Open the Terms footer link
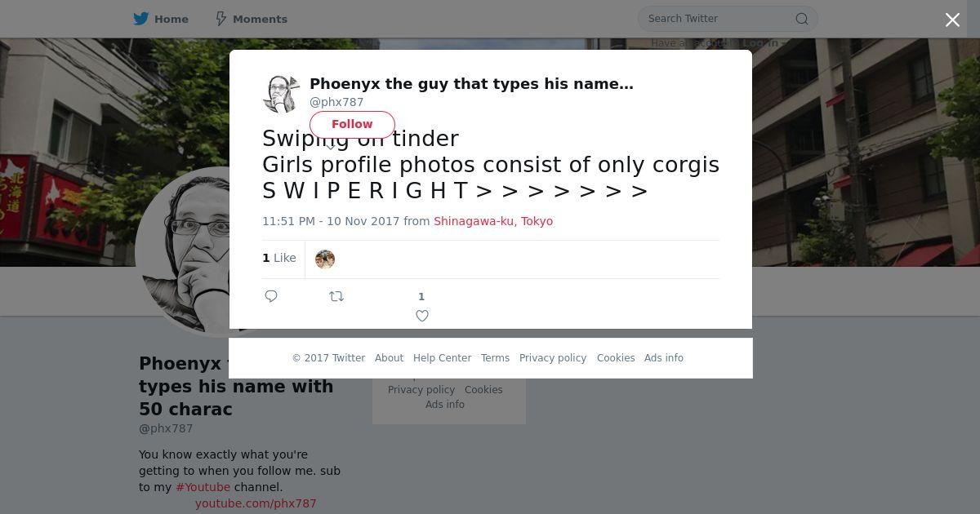This screenshot has height=514, width=980. pyautogui.click(x=495, y=358)
